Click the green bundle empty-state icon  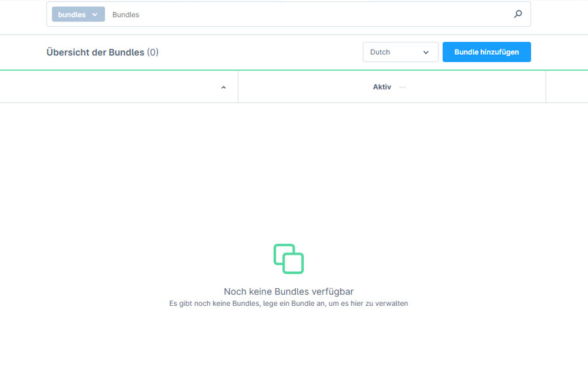[x=288, y=258]
